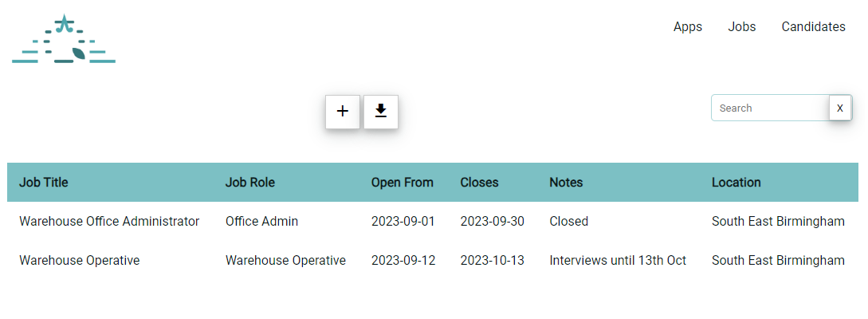Open the Jobs menu item
The height and width of the screenshot is (319, 868).
click(x=742, y=27)
